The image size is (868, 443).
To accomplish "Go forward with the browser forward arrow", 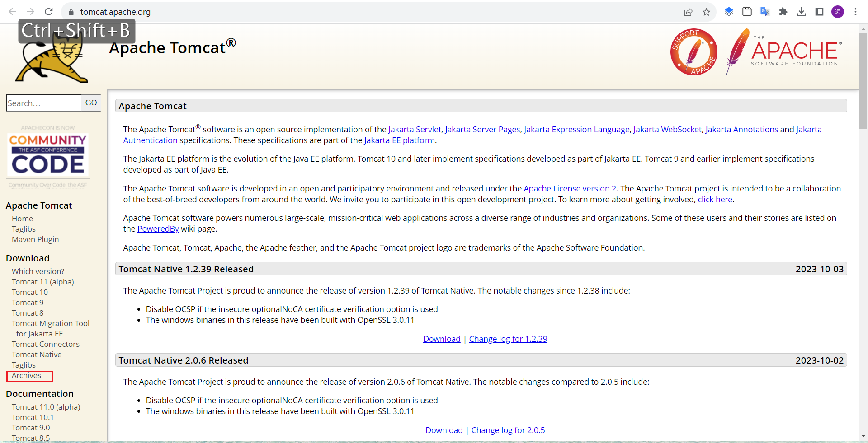I will (x=31, y=12).
